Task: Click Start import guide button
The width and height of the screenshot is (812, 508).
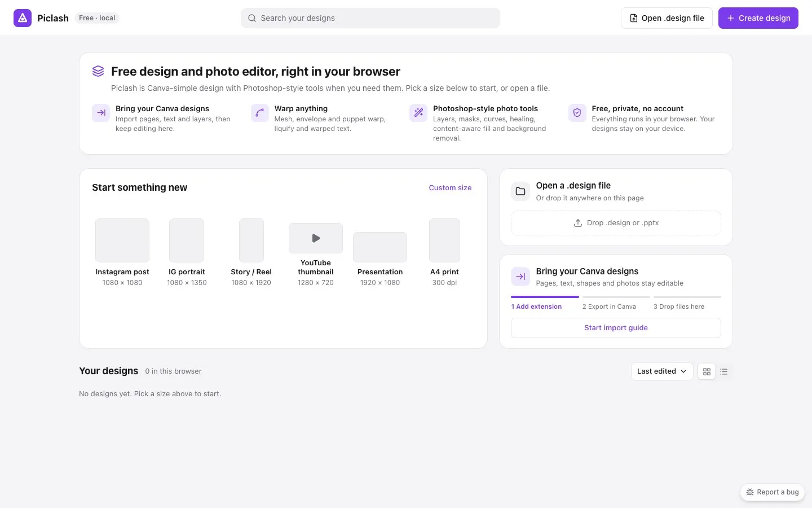Action: click(x=616, y=328)
